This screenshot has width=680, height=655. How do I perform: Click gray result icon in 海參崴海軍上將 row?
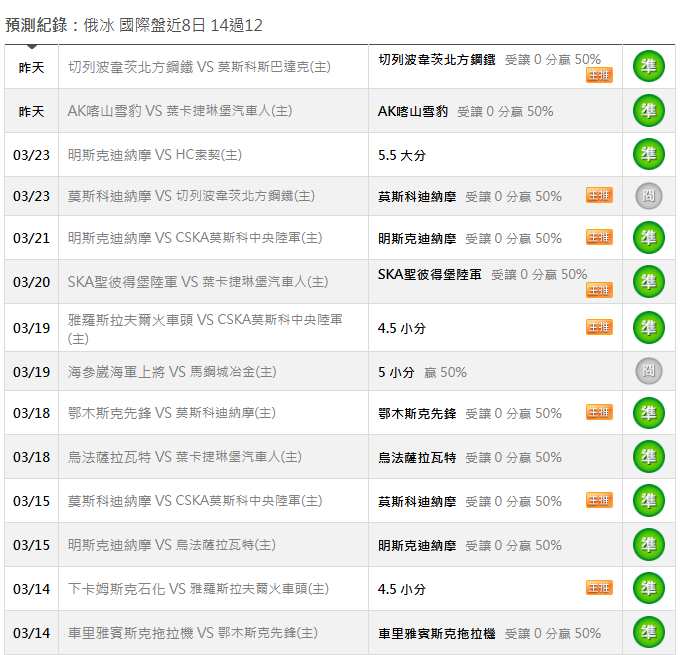pyautogui.click(x=649, y=371)
